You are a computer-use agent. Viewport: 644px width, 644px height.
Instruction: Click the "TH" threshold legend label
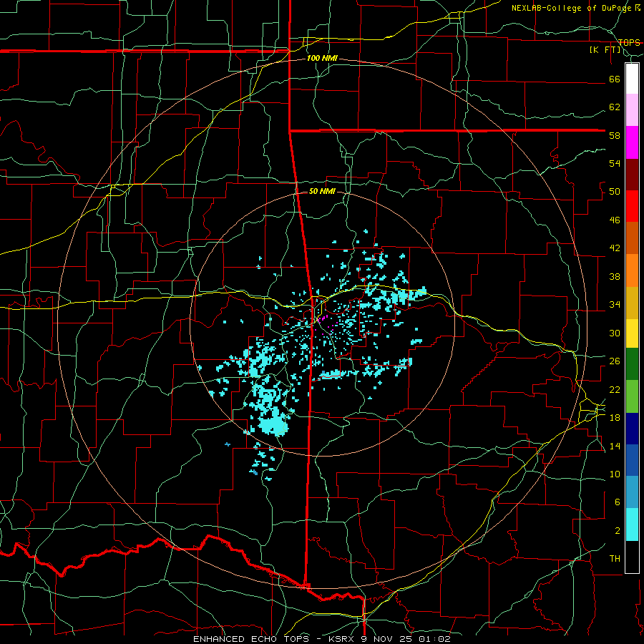[x=615, y=559]
